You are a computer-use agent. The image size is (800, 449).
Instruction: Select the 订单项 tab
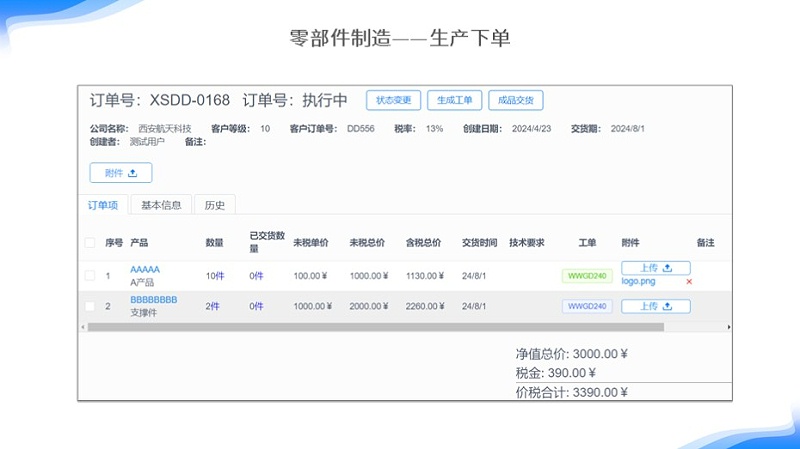point(103,205)
